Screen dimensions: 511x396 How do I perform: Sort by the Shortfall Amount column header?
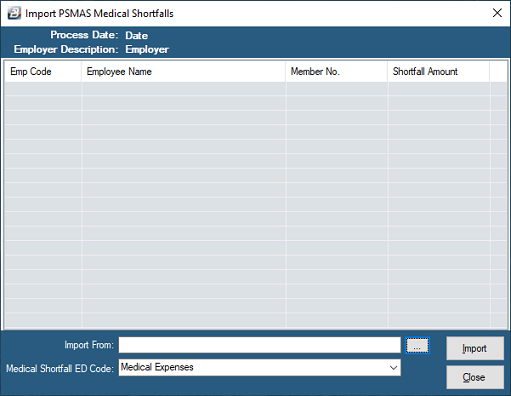click(438, 71)
